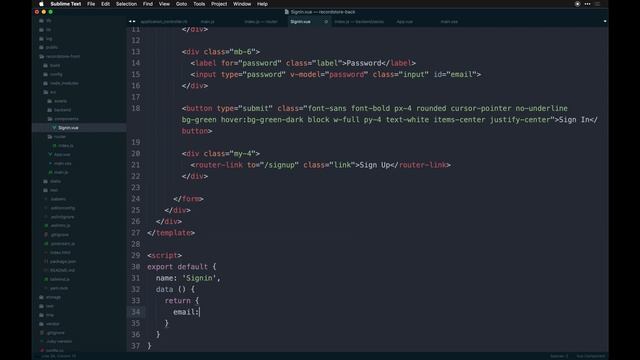Open .babelrc in the sidebar
The image size is (640, 360).
tap(58, 199)
